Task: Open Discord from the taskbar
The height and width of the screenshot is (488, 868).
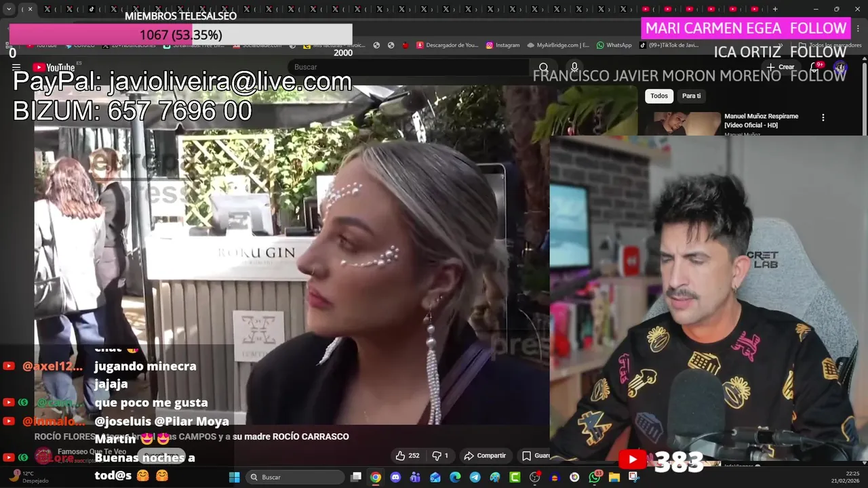Action: click(395, 477)
